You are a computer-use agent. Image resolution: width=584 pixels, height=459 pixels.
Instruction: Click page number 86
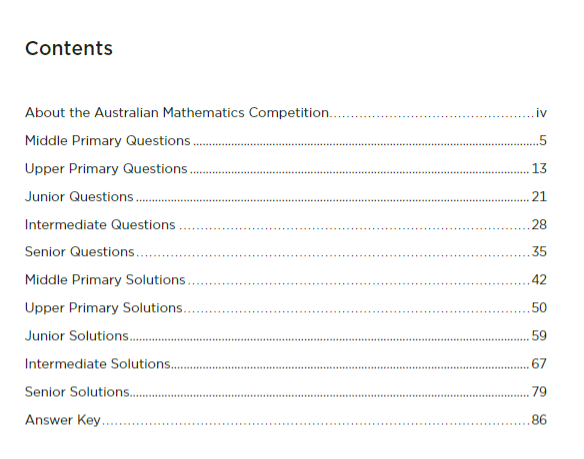[539, 420]
